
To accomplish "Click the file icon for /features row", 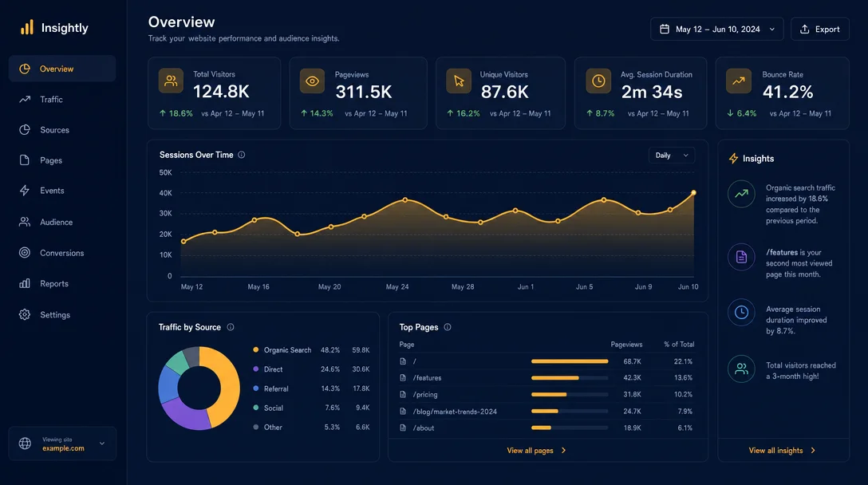I will coord(403,378).
